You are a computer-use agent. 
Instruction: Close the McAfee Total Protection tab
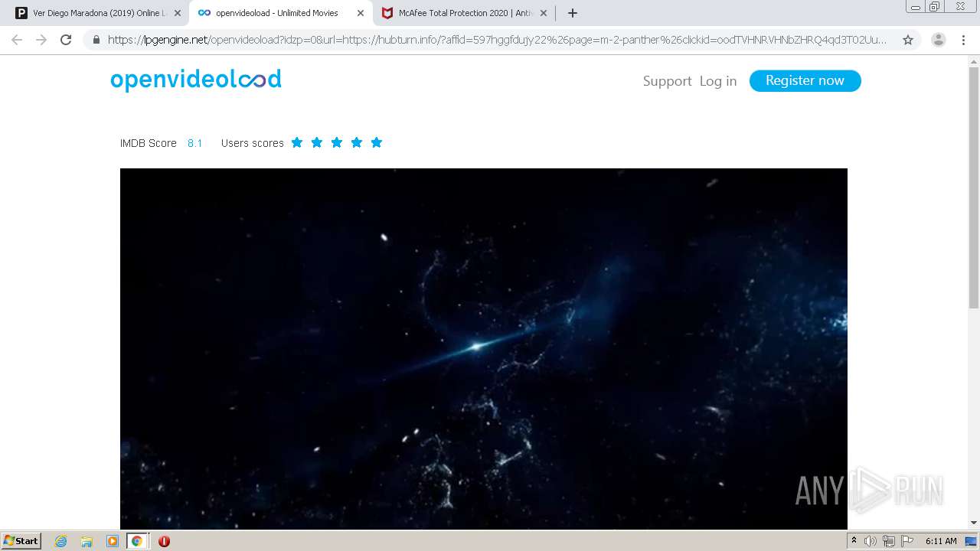pos(544,13)
